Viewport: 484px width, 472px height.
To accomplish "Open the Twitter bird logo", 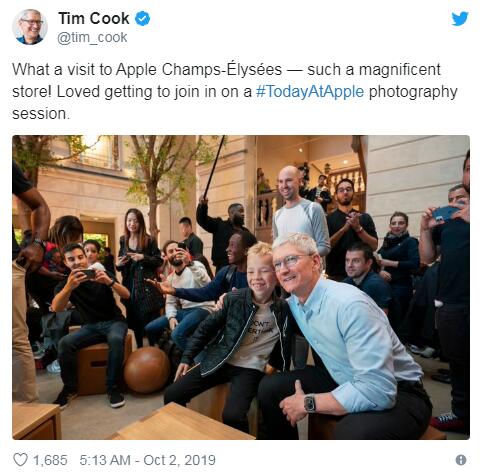I will [x=460, y=18].
